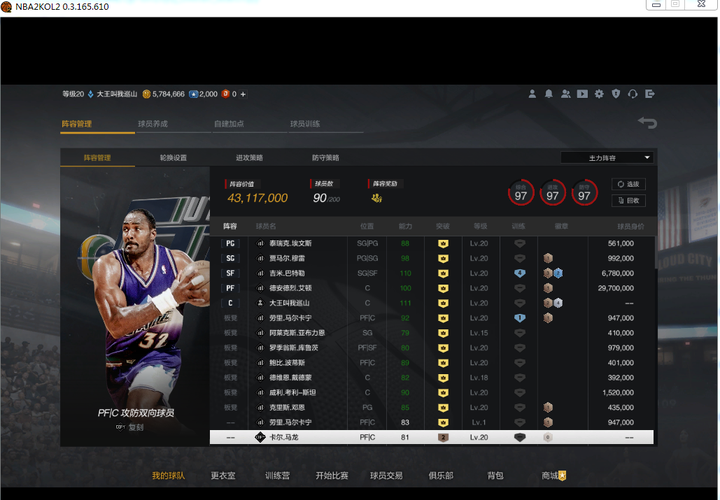This screenshot has height=500, width=720.
Task: Click the training icon in 卡尔.马龙 row
Action: pos(519,438)
